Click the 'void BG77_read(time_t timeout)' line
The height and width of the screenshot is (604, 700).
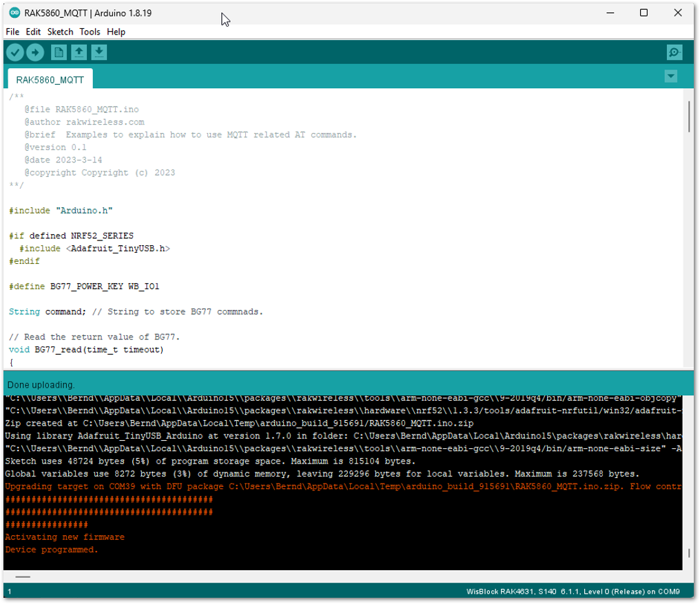point(86,350)
